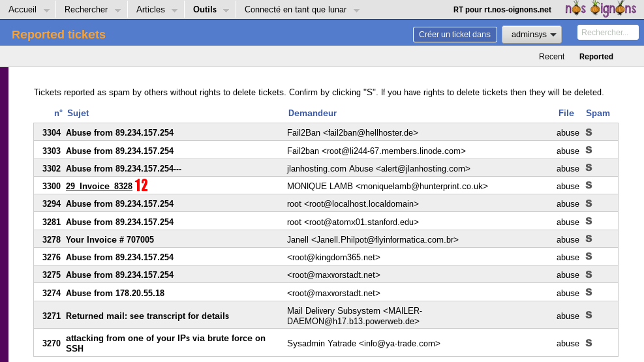This screenshot has height=362, width=644.
Task: Click the Créer un ticket dans button
Action: (455, 35)
